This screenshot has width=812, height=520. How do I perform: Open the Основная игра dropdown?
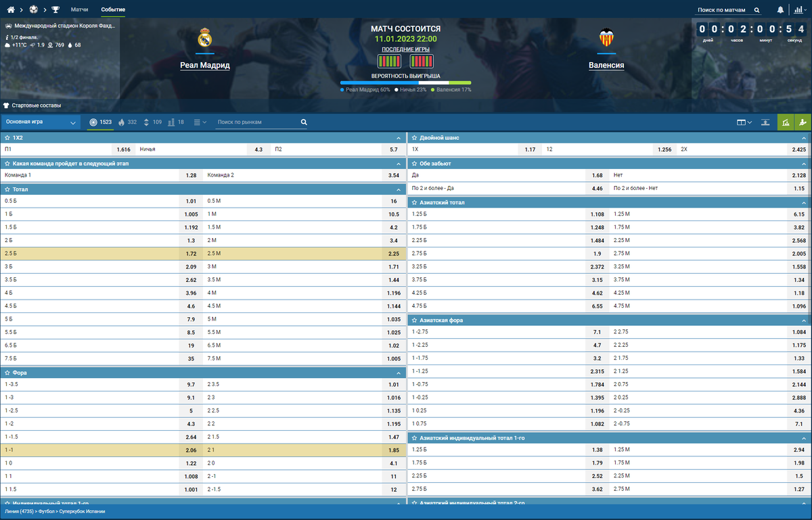pyautogui.click(x=41, y=122)
